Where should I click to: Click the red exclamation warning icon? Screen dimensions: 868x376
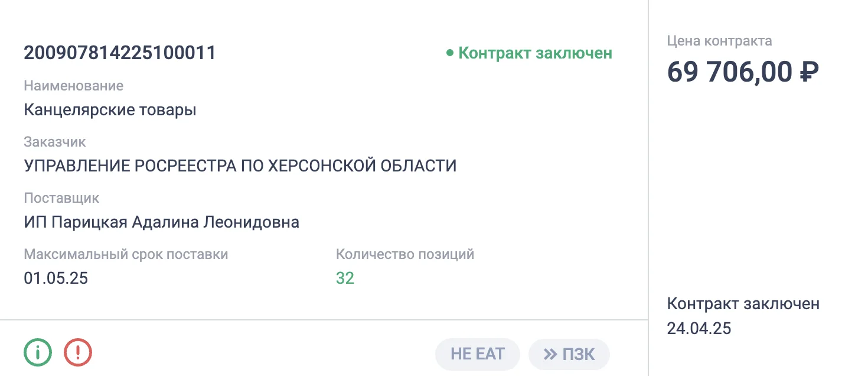78,354
